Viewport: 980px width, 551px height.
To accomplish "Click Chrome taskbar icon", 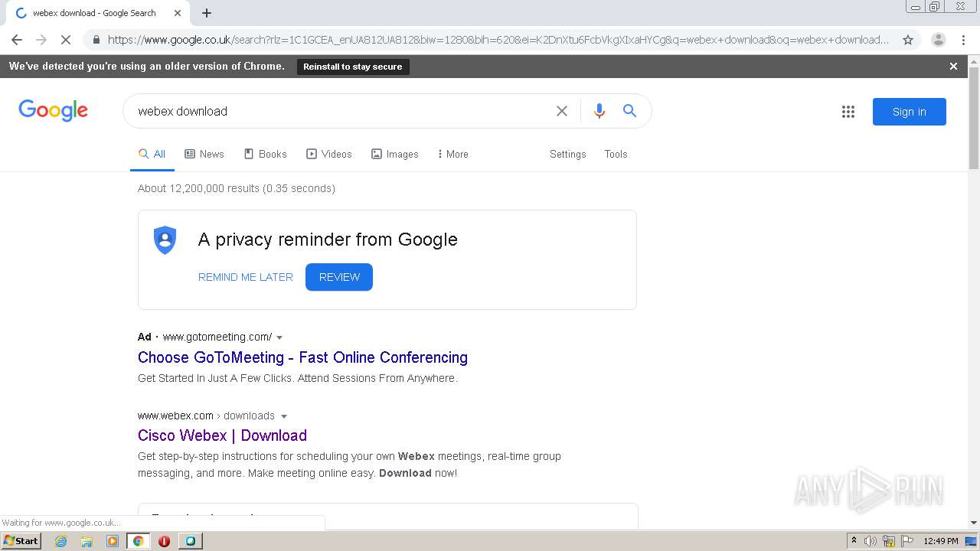I will [138, 541].
